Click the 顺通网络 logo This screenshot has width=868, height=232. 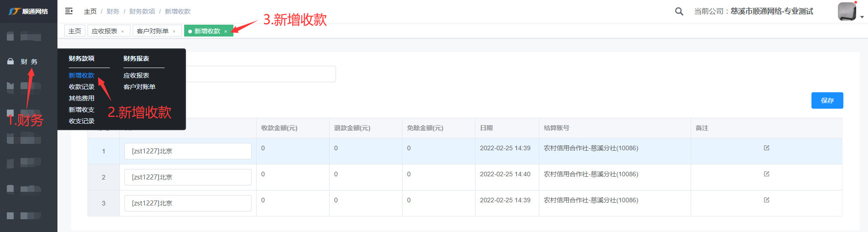pos(28,11)
